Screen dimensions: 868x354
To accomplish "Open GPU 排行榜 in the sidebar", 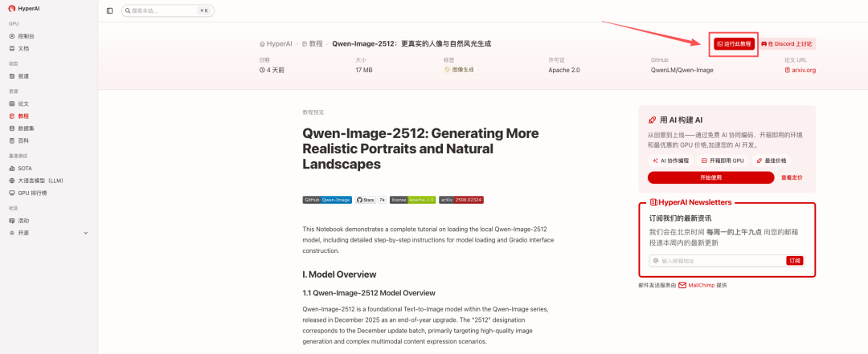I will (x=32, y=193).
